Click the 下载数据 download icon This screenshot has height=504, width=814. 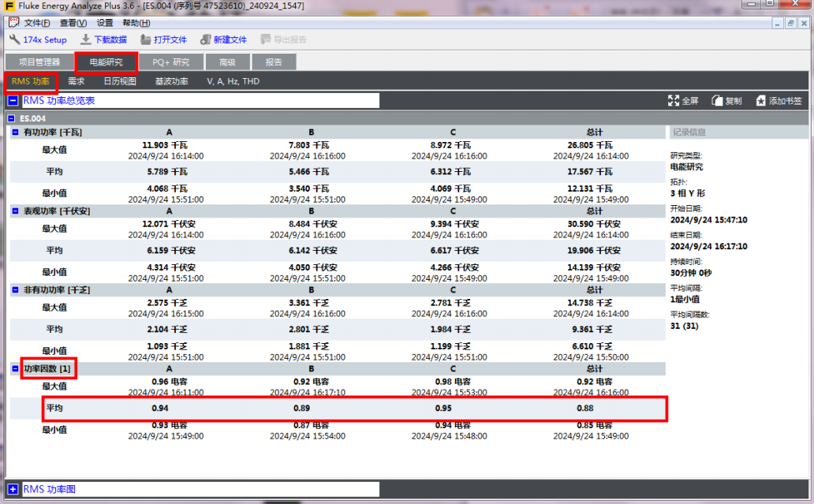(x=85, y=39)
